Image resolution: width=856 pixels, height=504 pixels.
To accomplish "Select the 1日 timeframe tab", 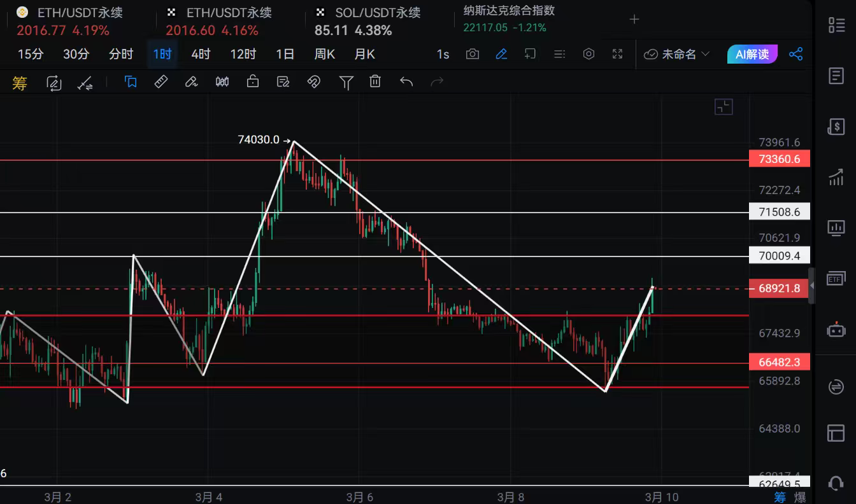I will (285, 54).
